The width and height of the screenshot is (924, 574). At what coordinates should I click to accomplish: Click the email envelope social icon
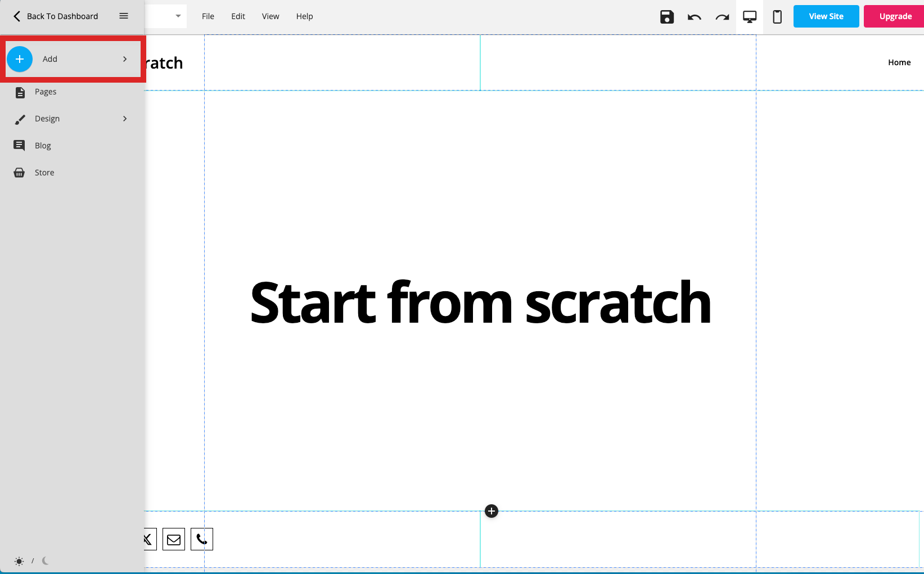174,540
